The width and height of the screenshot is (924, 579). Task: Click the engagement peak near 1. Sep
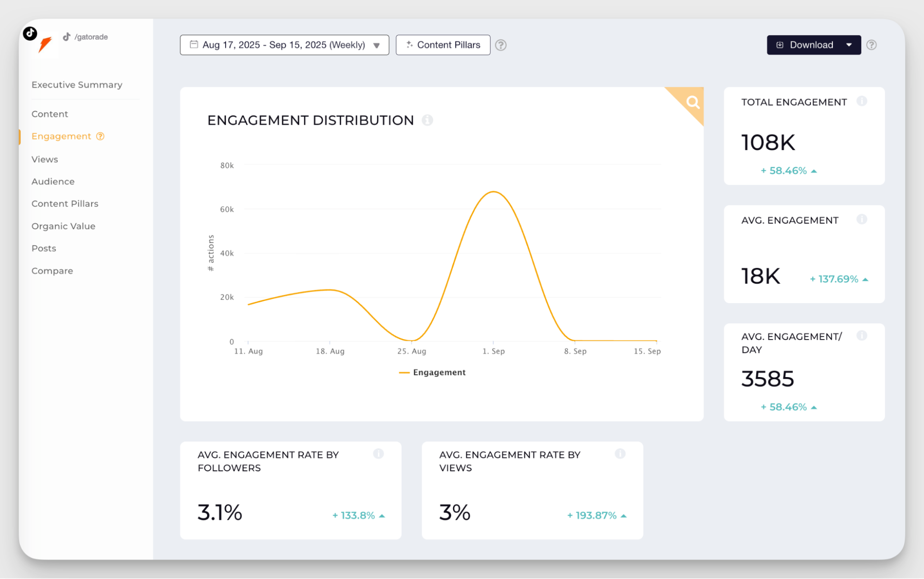tap(493, 192)
